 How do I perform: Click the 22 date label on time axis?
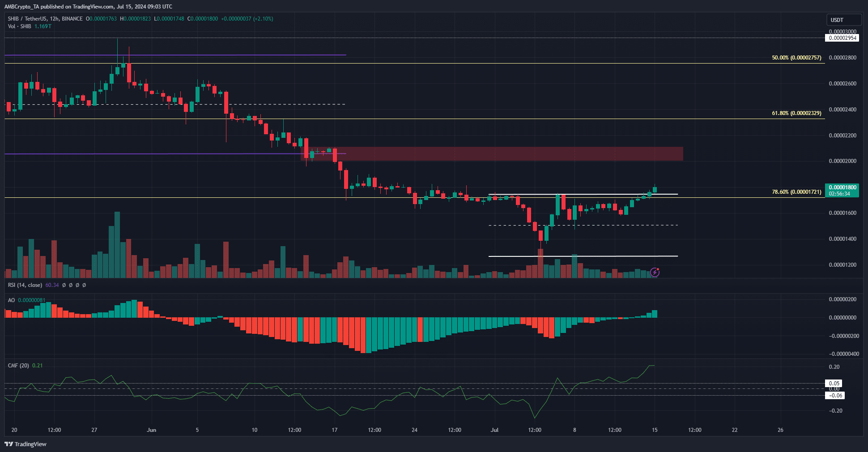[735, 430]
